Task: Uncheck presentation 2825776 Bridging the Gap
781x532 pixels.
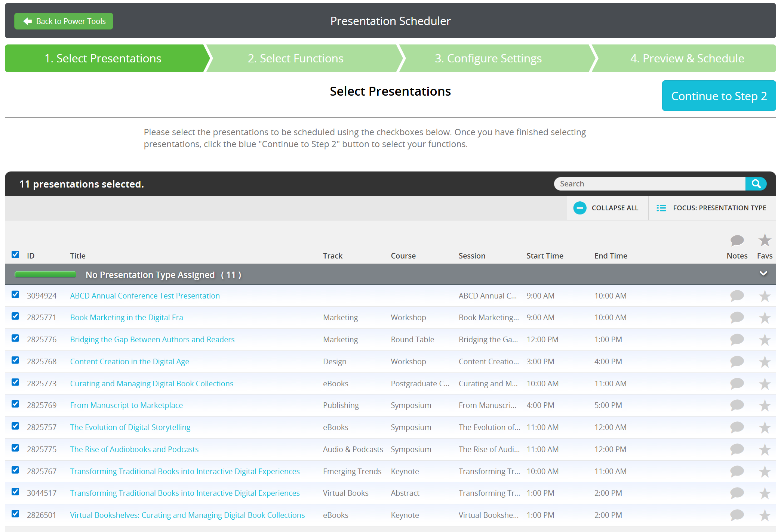Action: point(15,338)
